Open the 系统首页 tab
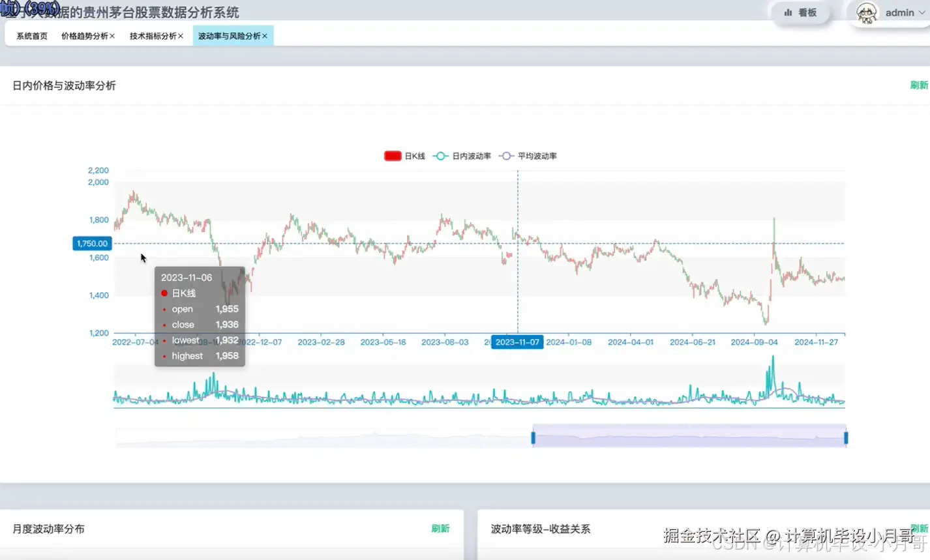 coord(32,36)
